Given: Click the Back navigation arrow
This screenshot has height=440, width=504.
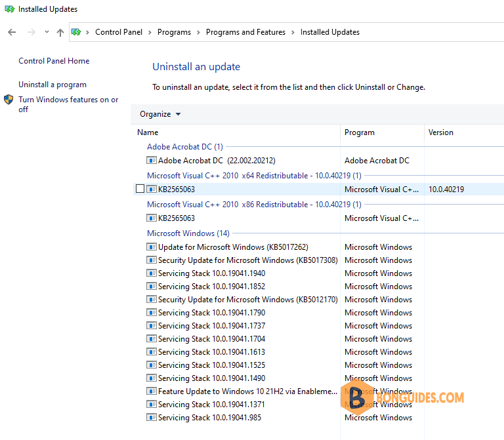Looking at the screenshot, I should 12,32.
